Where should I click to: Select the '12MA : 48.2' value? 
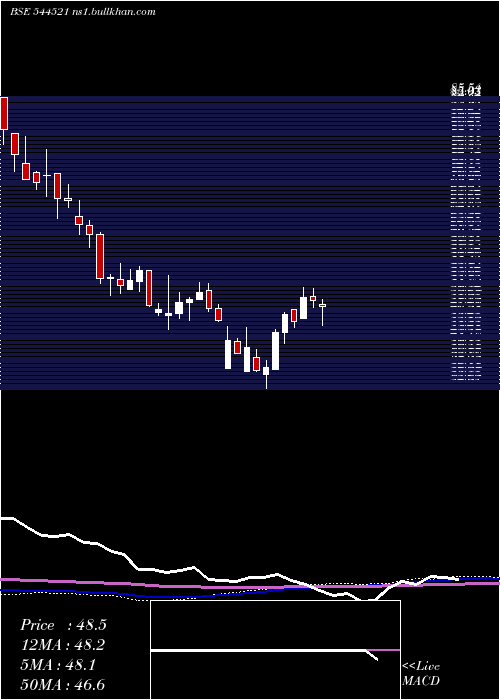coord(63,645)
